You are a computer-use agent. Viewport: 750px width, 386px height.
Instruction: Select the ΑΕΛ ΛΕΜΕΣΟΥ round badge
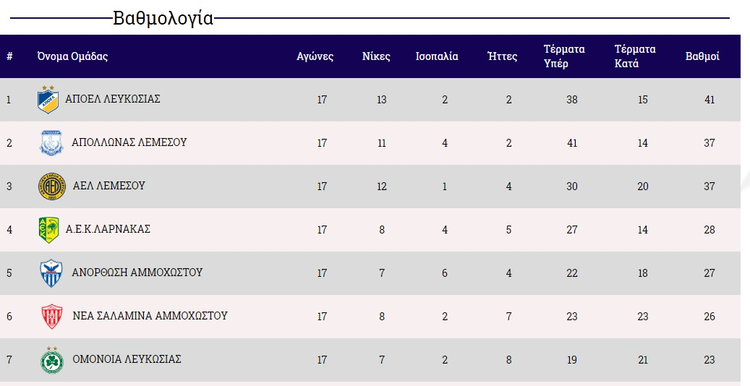52,187
